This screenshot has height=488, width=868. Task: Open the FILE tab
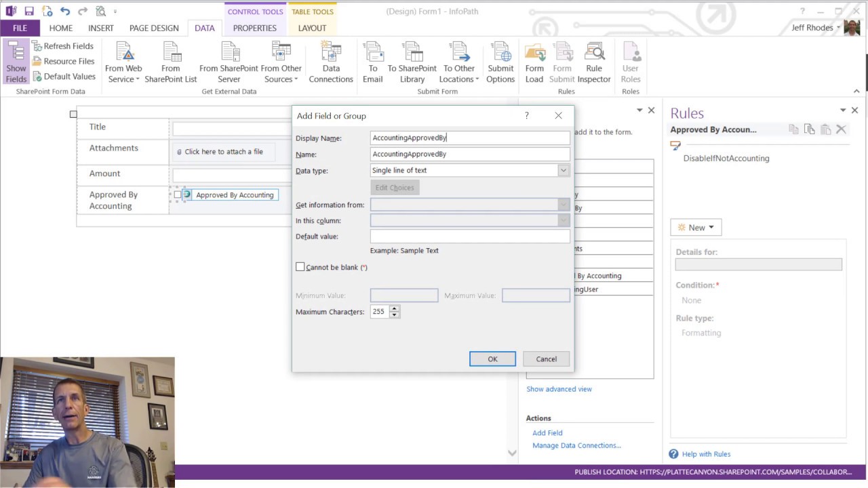click(20, 28)
